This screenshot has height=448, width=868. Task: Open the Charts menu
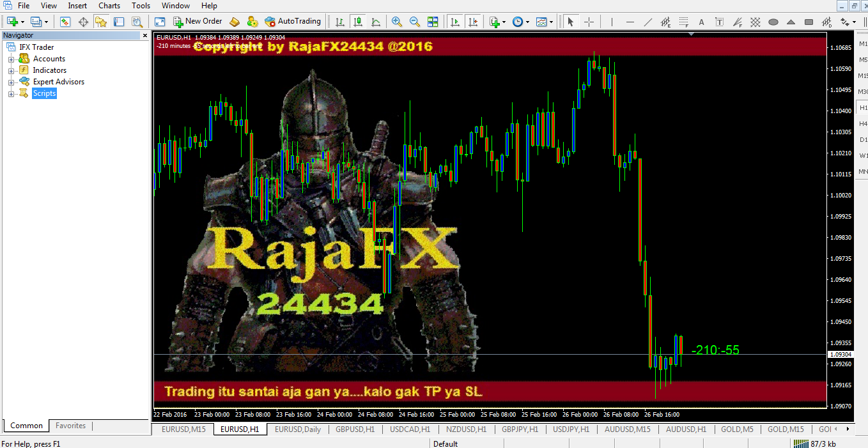[x=109, y=6]
